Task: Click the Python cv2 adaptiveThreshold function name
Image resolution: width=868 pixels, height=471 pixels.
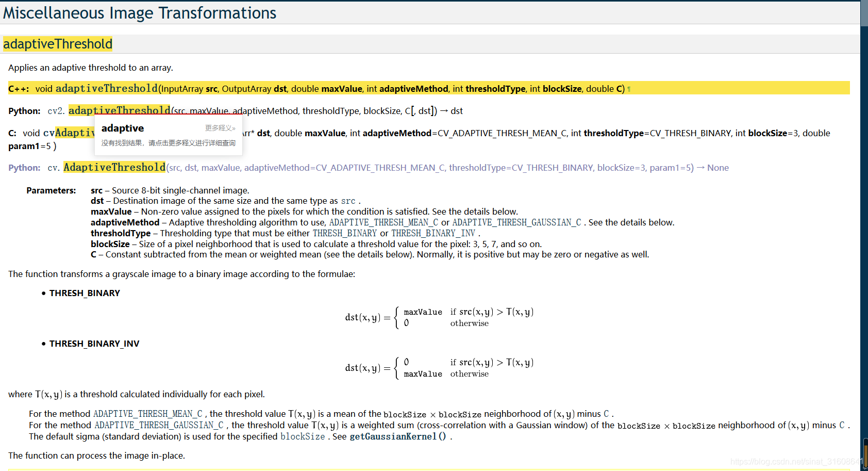Action: click(119, 110)
